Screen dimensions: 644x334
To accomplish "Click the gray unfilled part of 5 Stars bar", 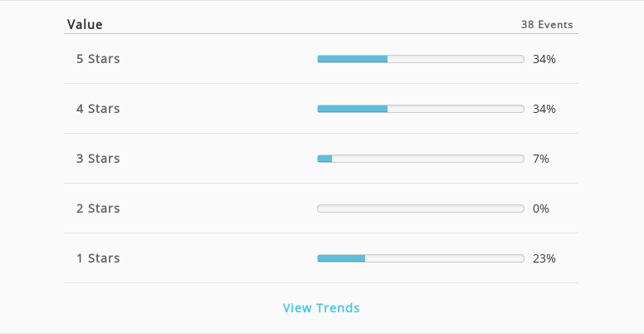I will [x=456, y=59].
